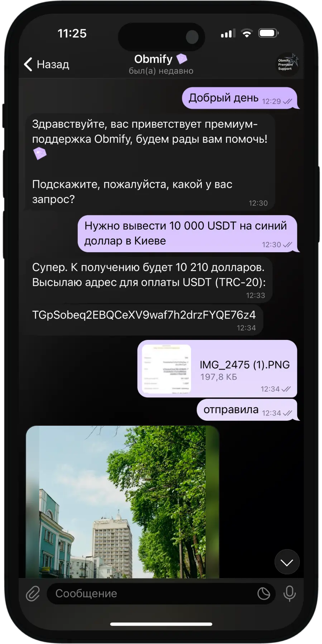
Task: Tap the paperclip attach icon
Action: [33, 594]
